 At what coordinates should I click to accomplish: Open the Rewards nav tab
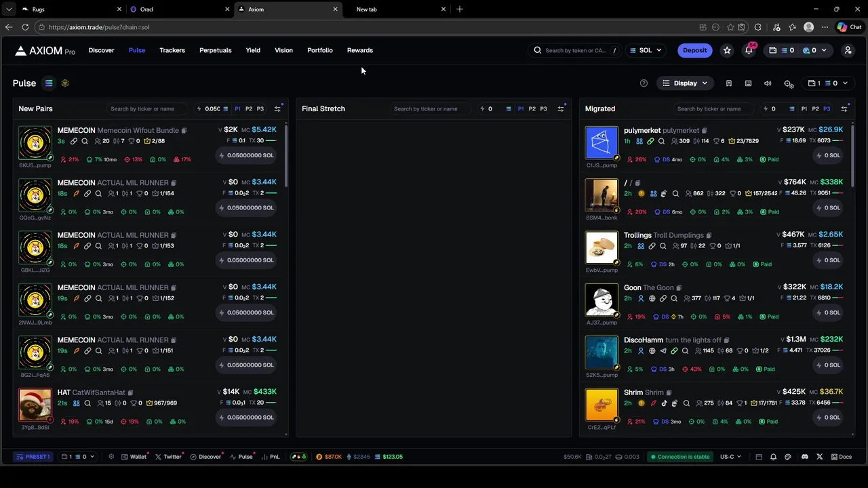pyautogui.click(x=360, y=50)
